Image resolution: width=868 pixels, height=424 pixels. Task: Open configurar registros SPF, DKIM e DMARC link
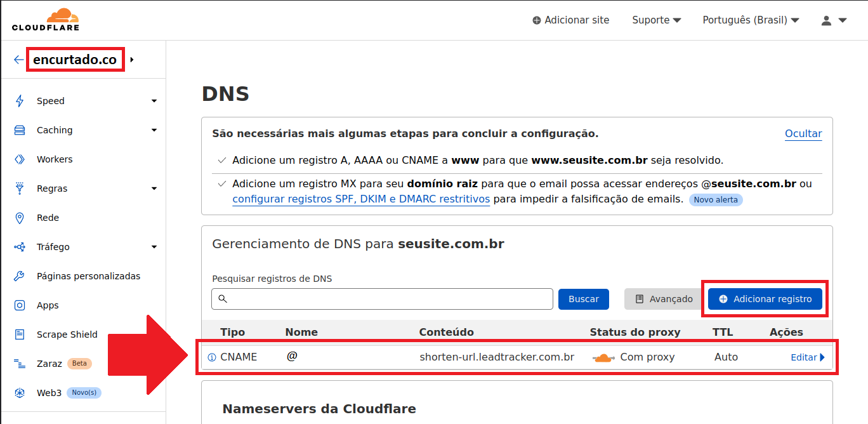(x=361, y=199)
